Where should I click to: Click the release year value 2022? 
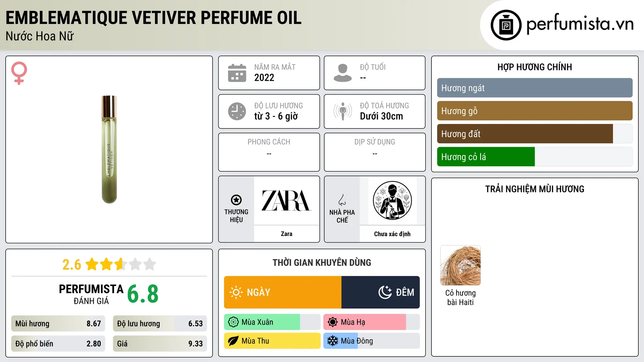(264, 78)
